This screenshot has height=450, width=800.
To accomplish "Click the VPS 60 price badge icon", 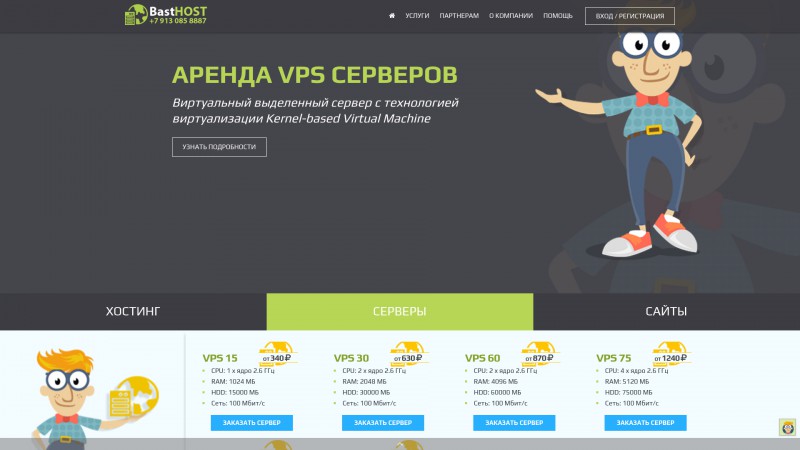I will [x=540, y=354].
